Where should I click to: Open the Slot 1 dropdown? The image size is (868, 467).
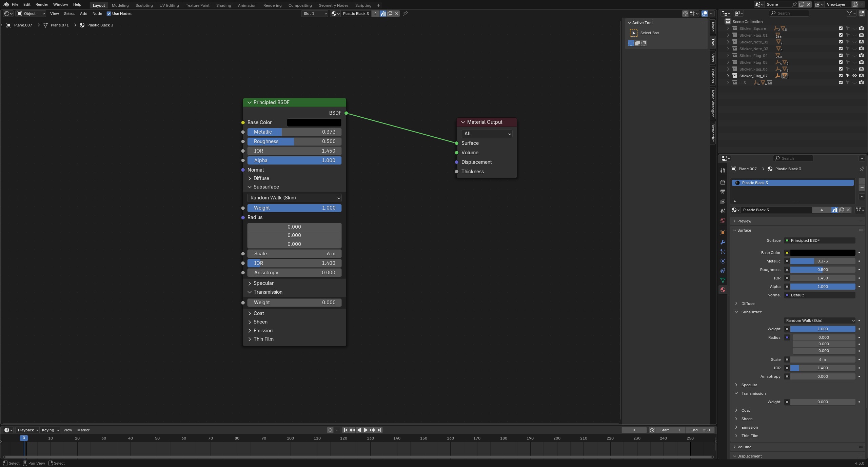[315, 14]
